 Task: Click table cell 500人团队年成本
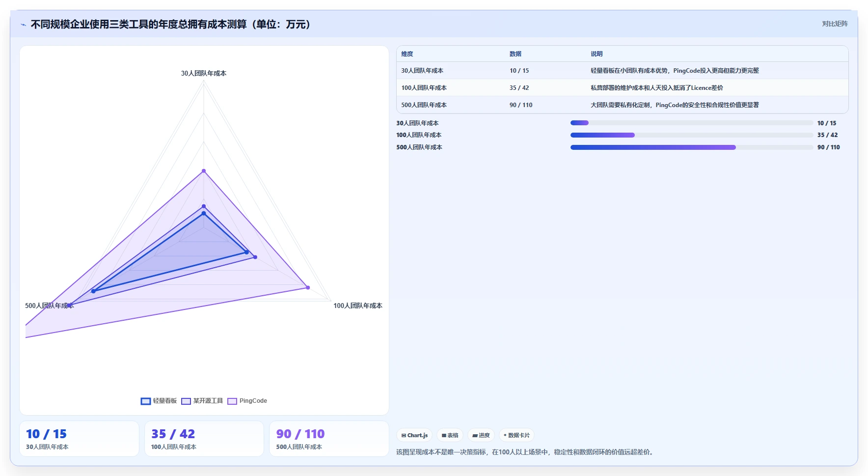(x=424, y=105)
